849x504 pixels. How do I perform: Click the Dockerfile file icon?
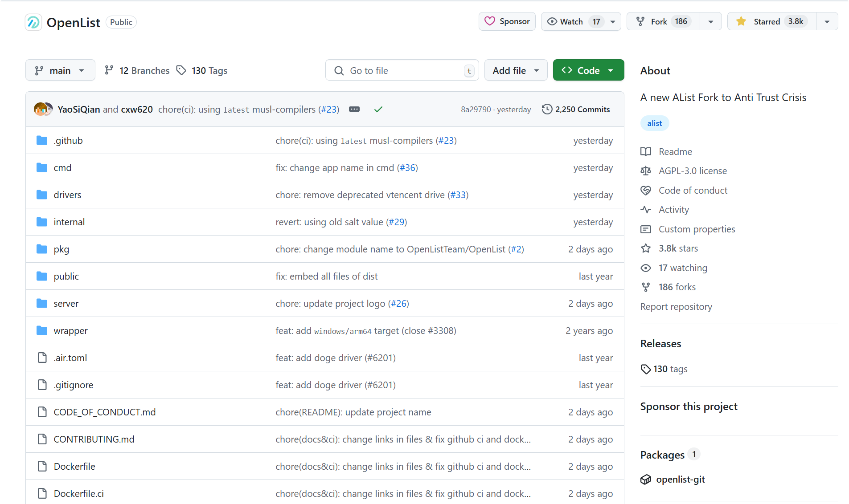click(42, 467)
